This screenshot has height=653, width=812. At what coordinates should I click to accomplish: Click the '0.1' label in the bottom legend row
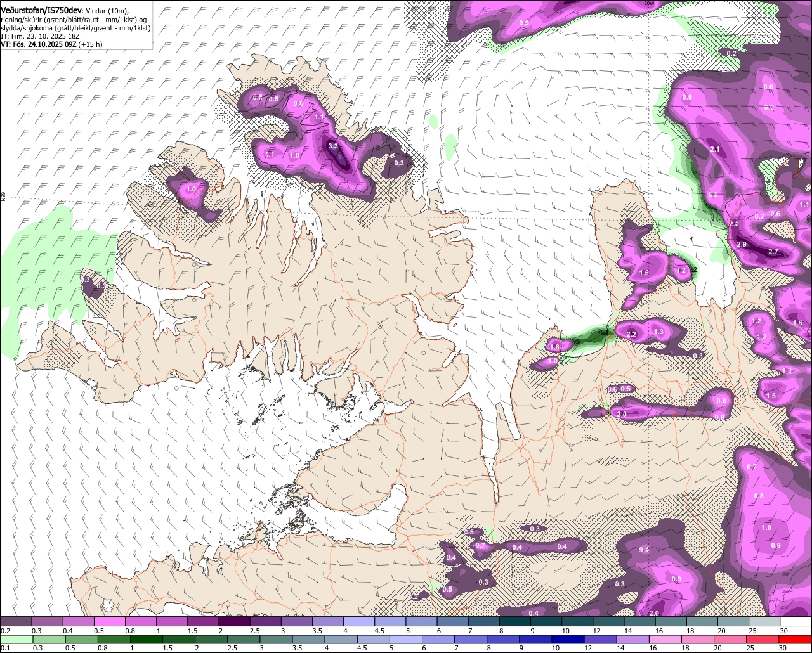(5, 649)
